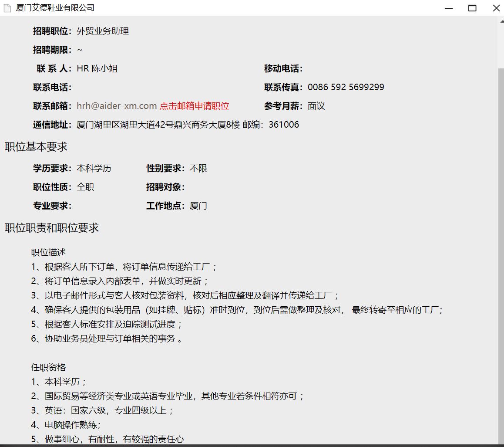The width and height of the screenshot is (504, 447).
Task: Click line 3、英语：国家六级
Action: click(x=102, y=411)
